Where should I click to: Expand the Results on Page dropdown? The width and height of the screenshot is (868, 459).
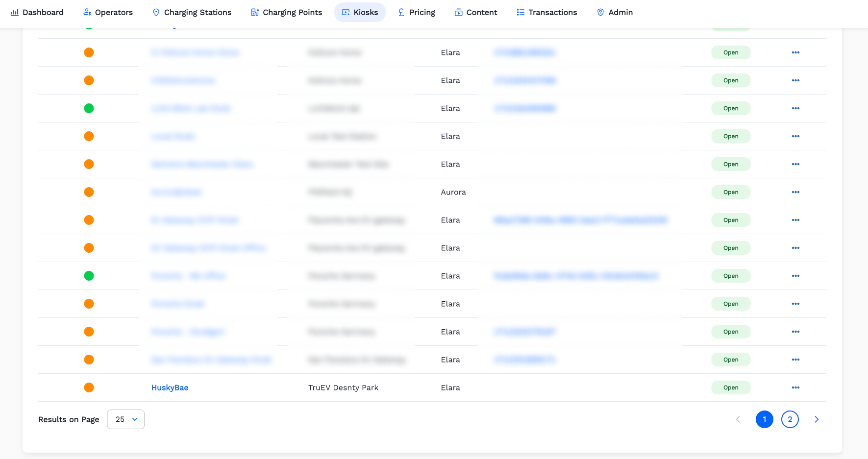(125, 419)
